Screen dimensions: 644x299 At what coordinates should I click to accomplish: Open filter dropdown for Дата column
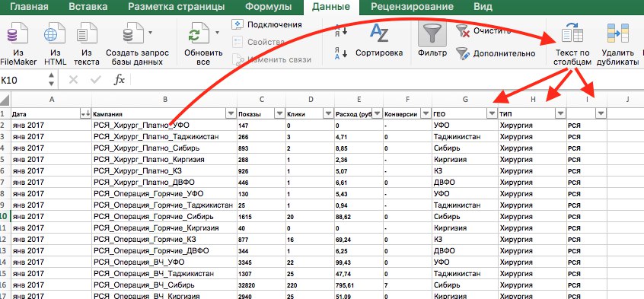(x=85, y=114)
